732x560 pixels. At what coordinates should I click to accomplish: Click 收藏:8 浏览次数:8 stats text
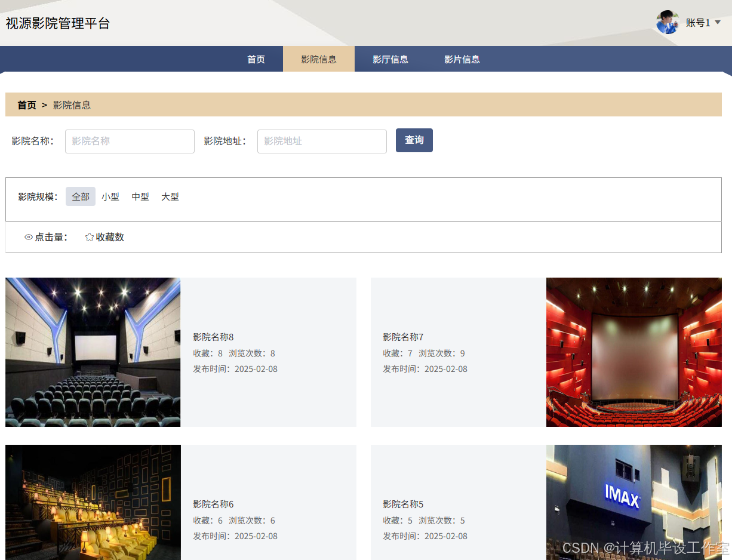(x=234, y=353)
